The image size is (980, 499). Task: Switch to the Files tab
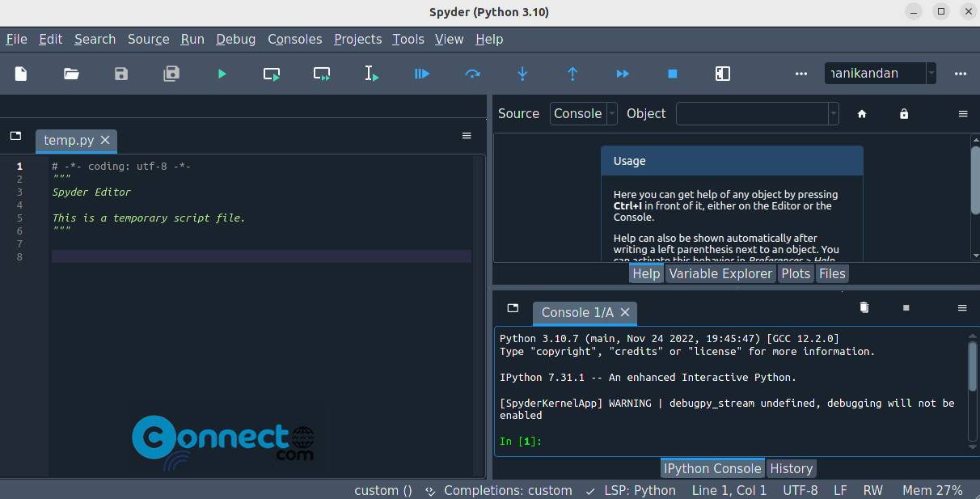(x=832, y=273)
